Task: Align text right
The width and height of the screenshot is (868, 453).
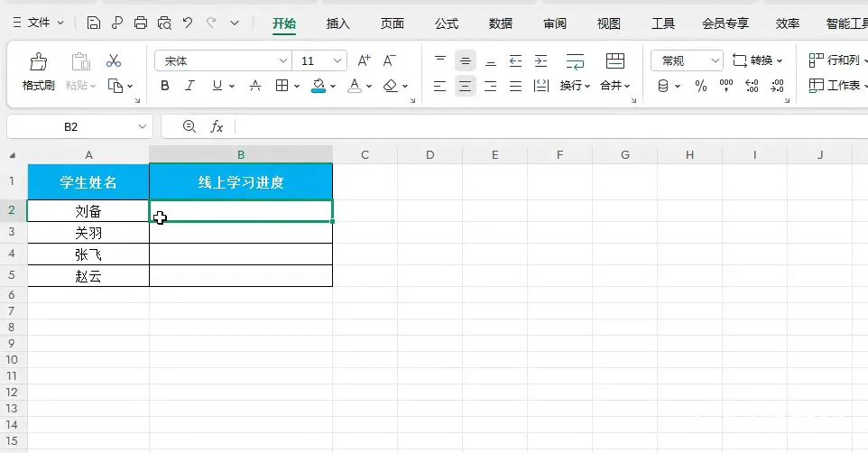Action: tap(491, 86)
